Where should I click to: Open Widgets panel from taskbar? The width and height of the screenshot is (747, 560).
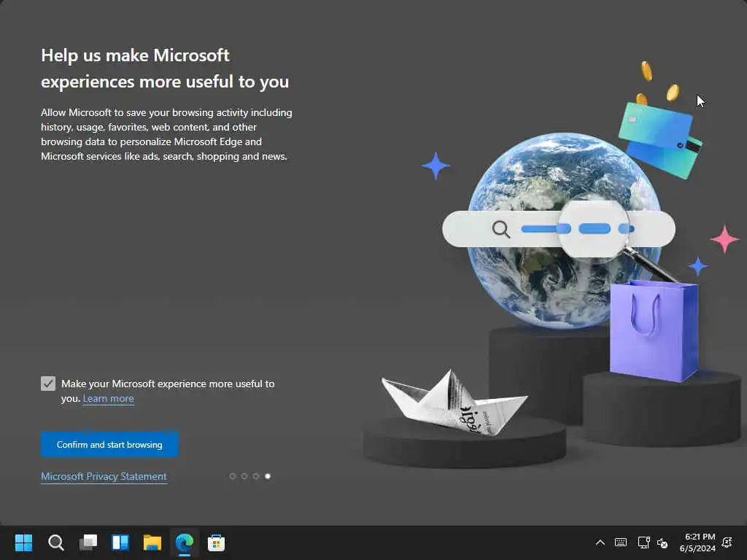click(x=120, y=542)
